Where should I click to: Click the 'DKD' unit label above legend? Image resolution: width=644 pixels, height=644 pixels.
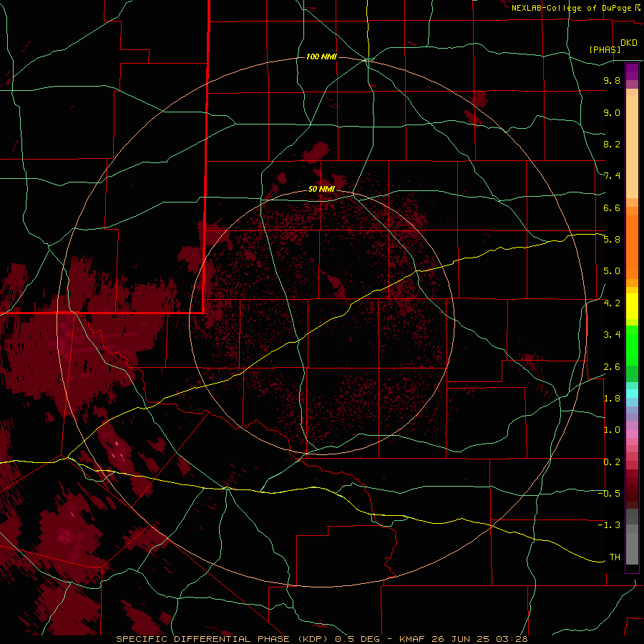[x=629, y=43]
